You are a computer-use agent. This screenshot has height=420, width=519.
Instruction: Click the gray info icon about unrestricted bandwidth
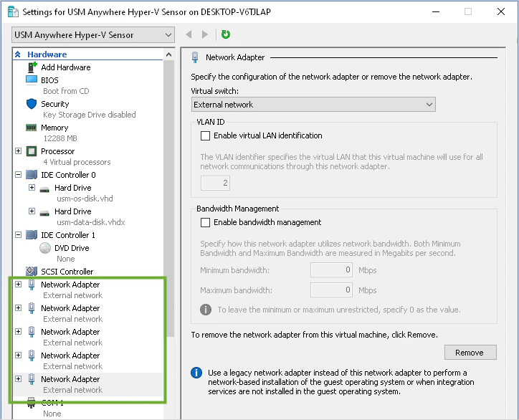[206, 310]
